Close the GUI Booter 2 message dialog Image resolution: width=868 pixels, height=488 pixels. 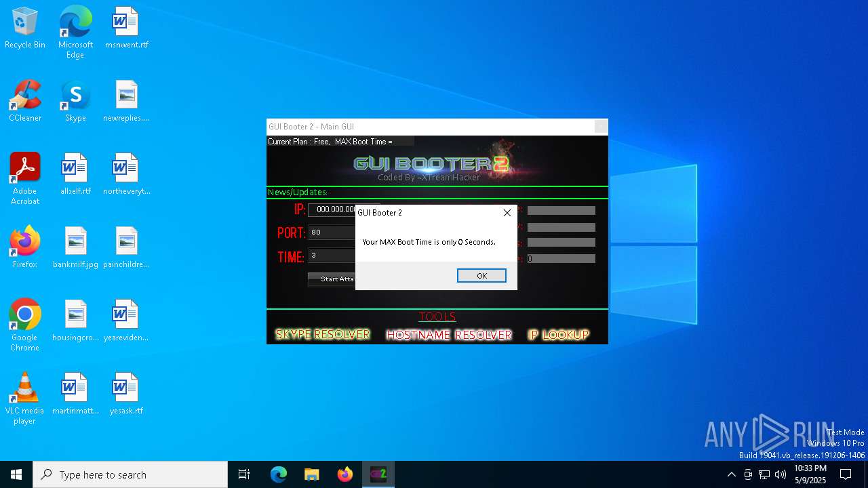507,213
